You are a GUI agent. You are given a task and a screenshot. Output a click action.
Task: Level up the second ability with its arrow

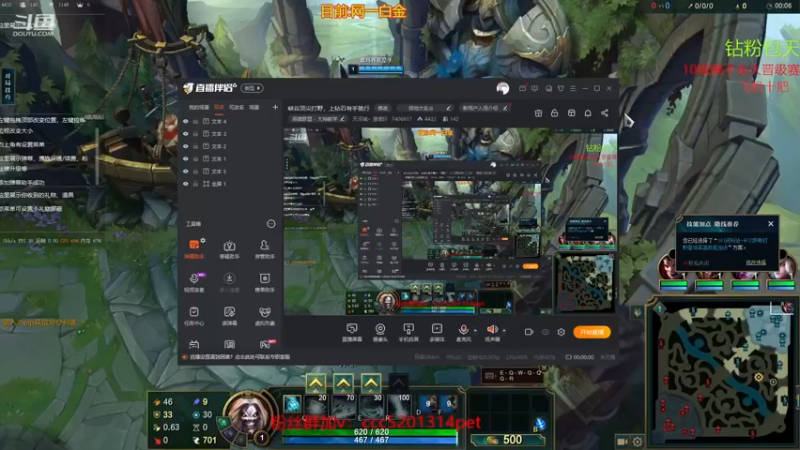point(343,383)
